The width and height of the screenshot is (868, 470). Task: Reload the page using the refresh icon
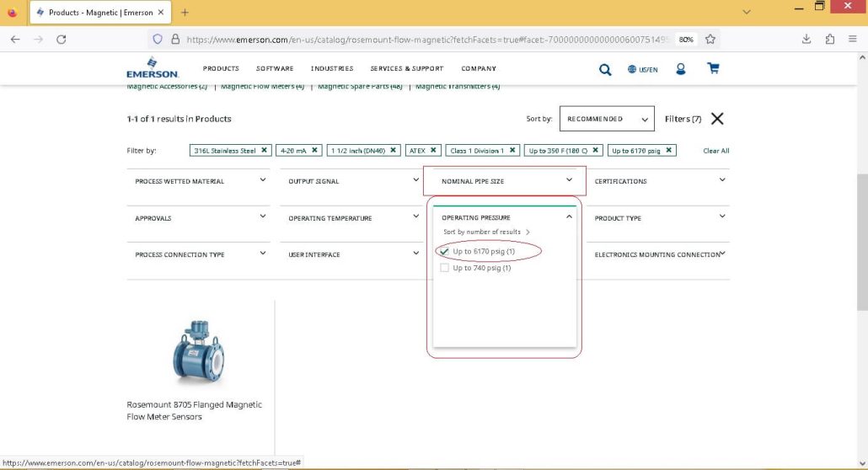coord(62,40)
